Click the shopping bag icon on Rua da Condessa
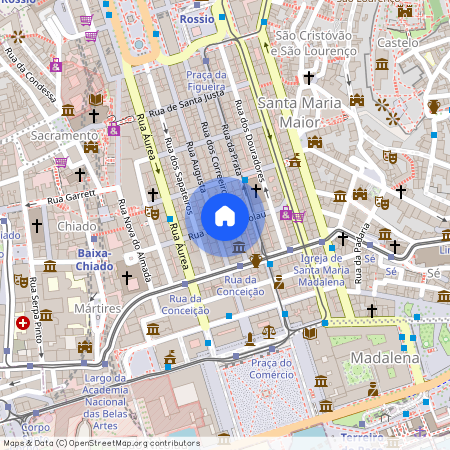 [x=56, y=65]
